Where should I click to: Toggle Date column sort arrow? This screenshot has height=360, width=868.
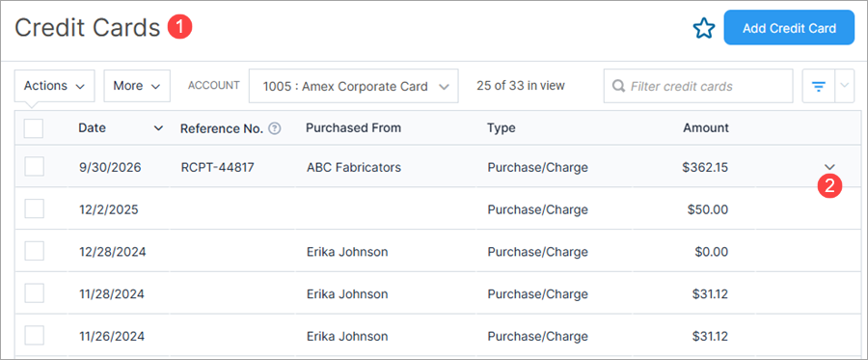[x=158, y=128]
